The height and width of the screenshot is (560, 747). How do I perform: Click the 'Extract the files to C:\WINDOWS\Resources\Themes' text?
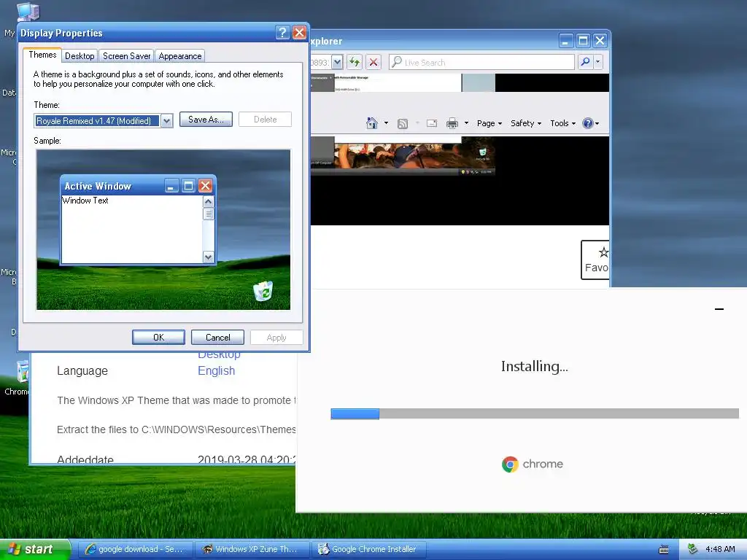pos(177,429)
